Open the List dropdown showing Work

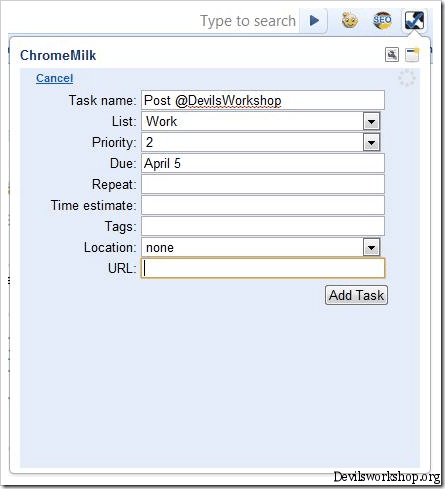coord(261,121)
